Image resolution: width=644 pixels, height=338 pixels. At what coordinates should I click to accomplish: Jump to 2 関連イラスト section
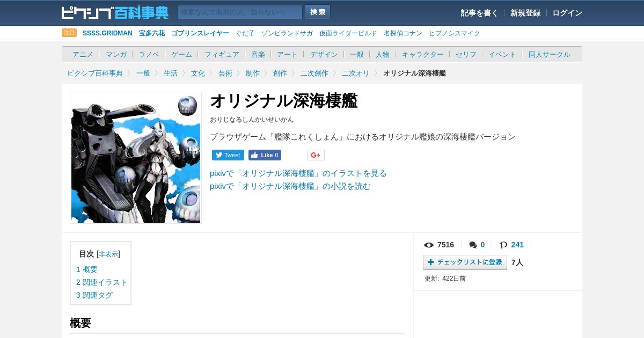coord(102,282)
